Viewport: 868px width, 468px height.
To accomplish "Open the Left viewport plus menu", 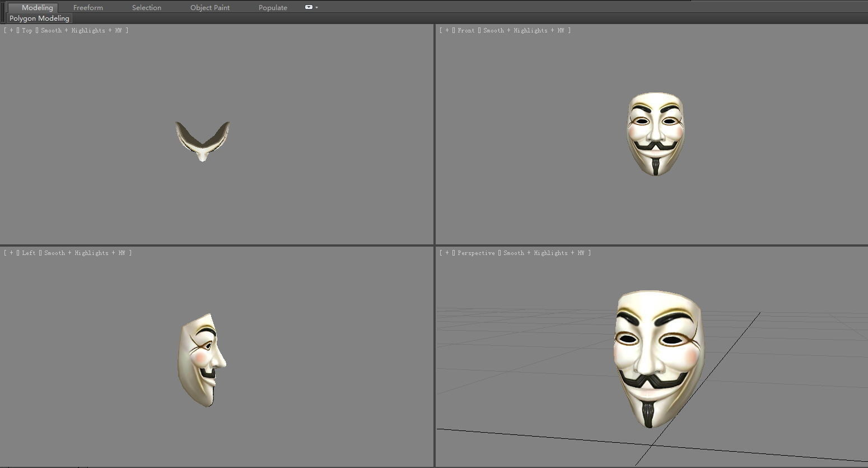I will [11, 253].
